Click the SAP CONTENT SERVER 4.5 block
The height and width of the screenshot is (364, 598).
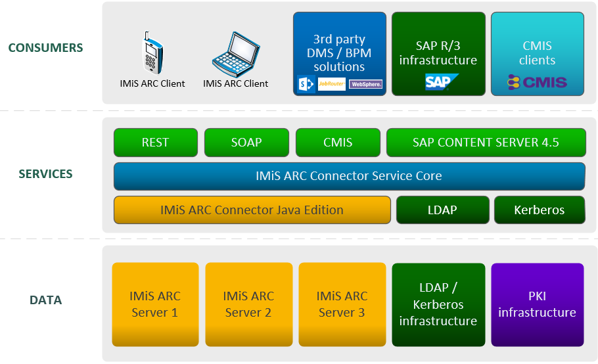point(486,143)
